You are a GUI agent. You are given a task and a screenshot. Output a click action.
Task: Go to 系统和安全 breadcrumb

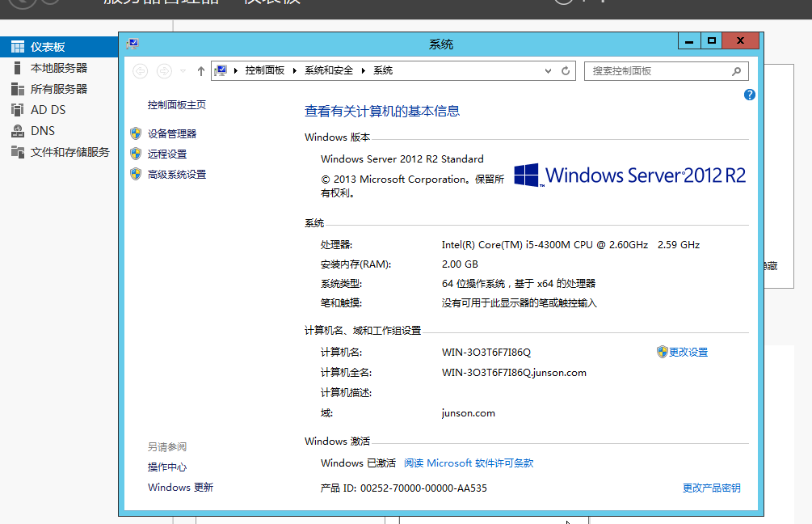pos(328,70)
